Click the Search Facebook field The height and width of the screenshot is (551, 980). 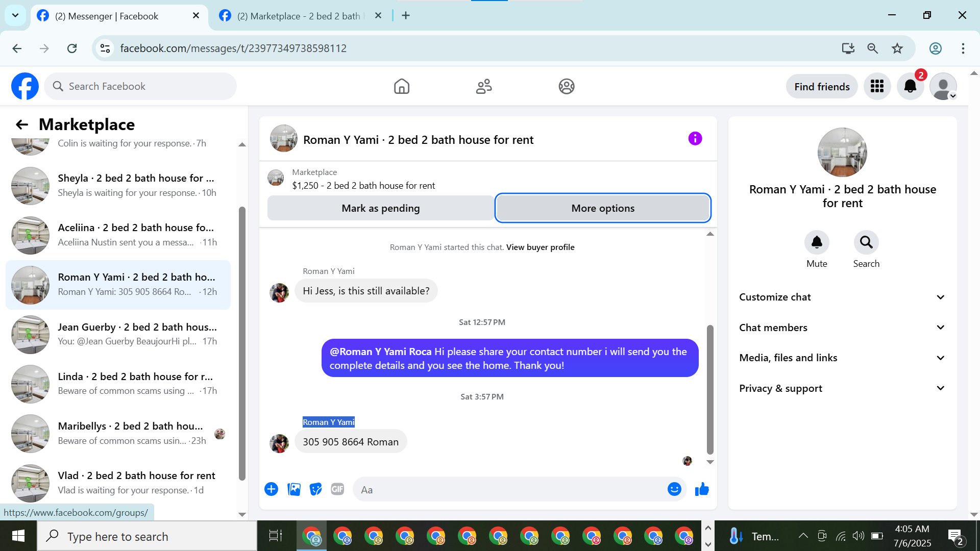140,86
